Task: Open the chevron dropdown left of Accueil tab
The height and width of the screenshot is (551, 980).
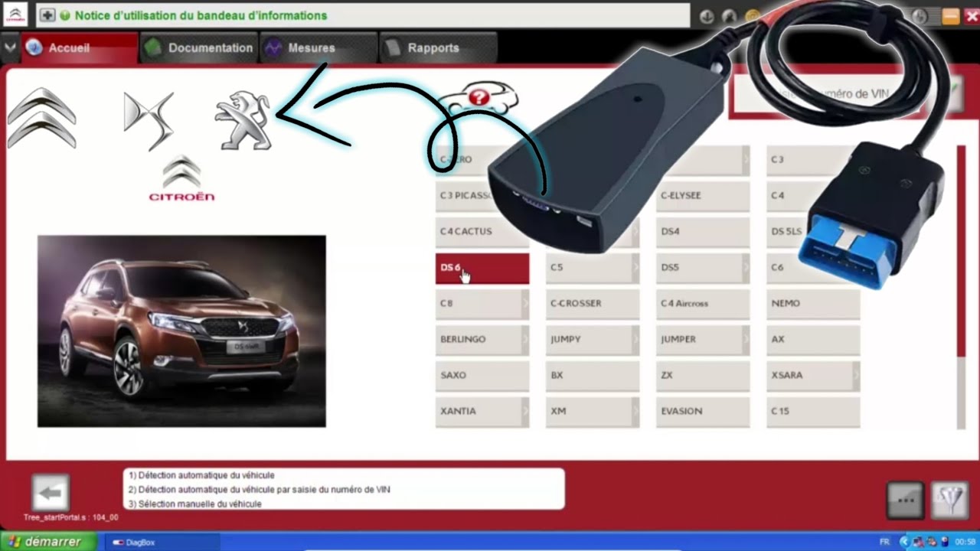Action: pyautogui.click(x=10, y=47)
